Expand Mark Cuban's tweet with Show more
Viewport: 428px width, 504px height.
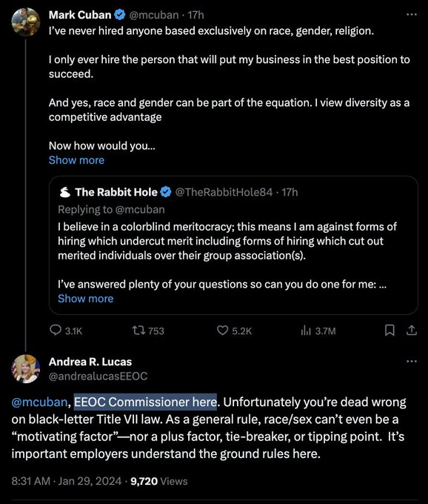pyautogui.click(x=76, y=160)
